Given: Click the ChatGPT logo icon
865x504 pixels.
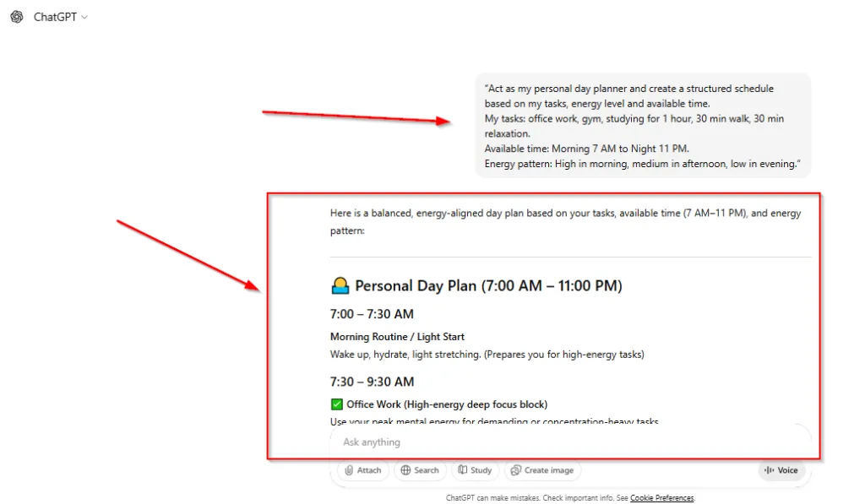Looking at the screenshot, I should tap(17, 17).
